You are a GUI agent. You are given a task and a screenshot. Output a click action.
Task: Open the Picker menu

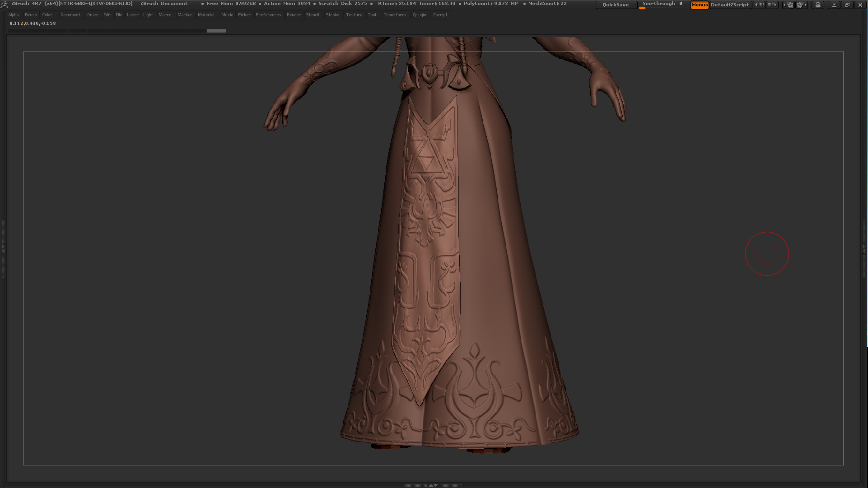click(x=244, y=15)
